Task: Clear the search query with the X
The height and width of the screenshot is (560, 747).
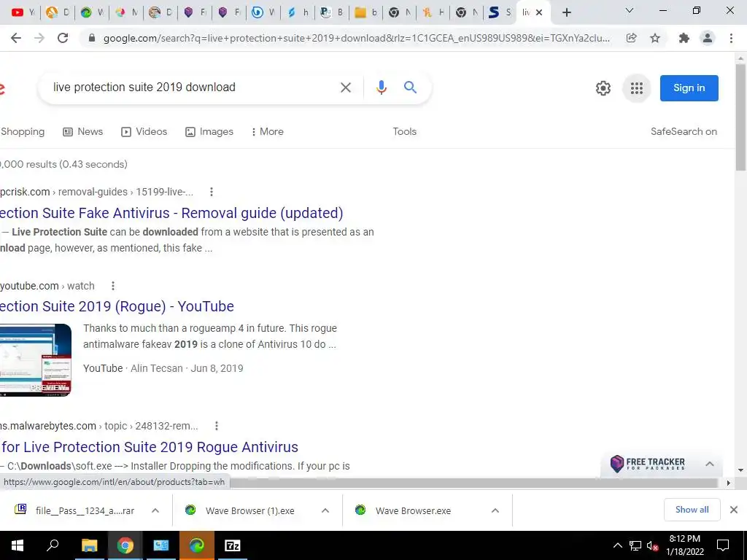Action: (x=346, y=87)
